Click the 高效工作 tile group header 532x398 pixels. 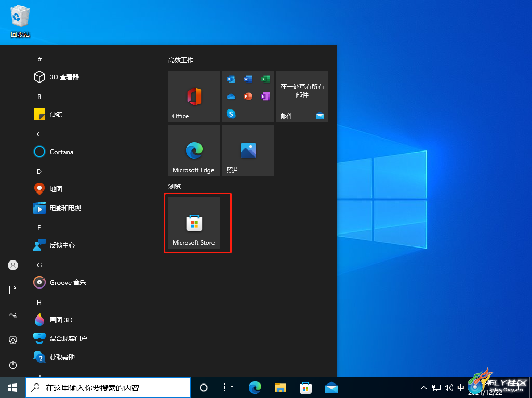click(x=181, y=60)
